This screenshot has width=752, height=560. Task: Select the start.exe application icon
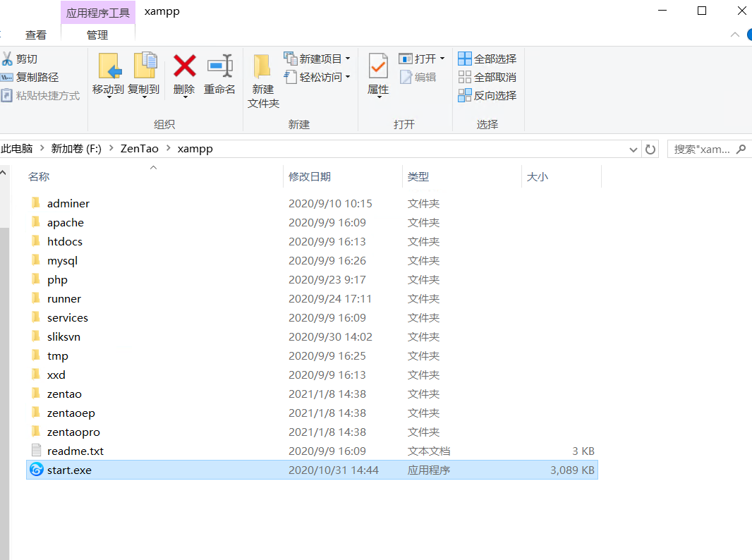point(37,470)
